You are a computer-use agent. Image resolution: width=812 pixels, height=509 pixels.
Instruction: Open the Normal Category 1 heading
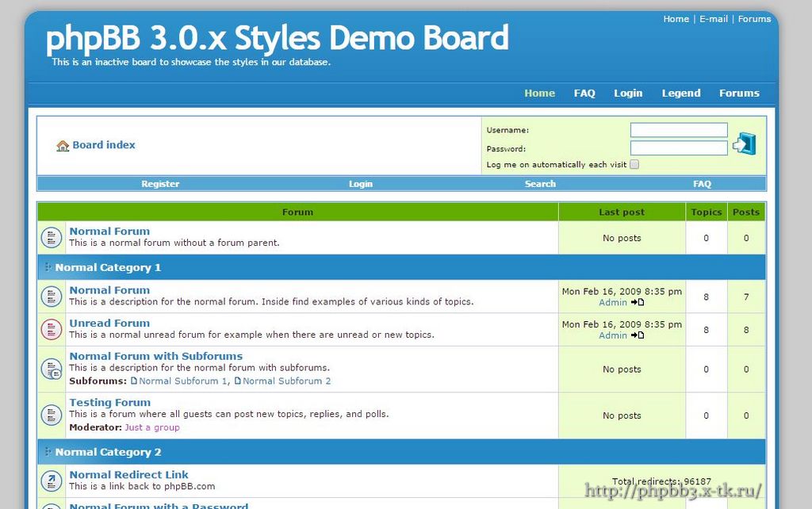tap(108, 268)
